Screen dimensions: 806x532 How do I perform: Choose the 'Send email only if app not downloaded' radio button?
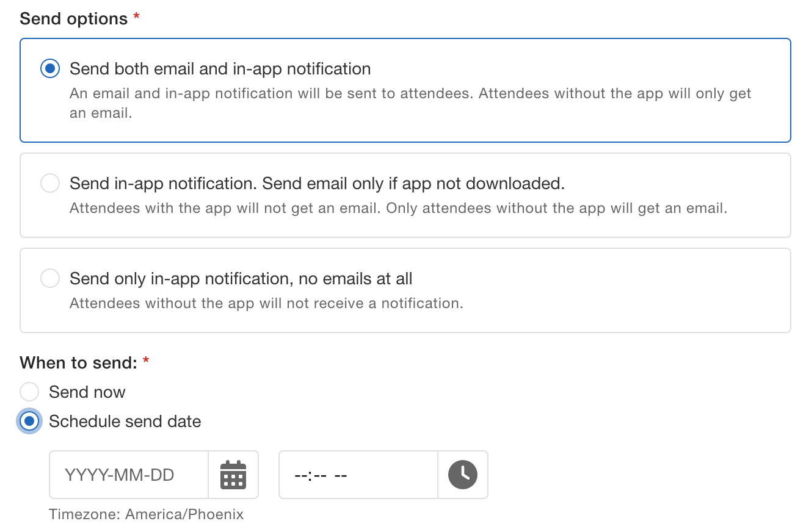(50, 183)
